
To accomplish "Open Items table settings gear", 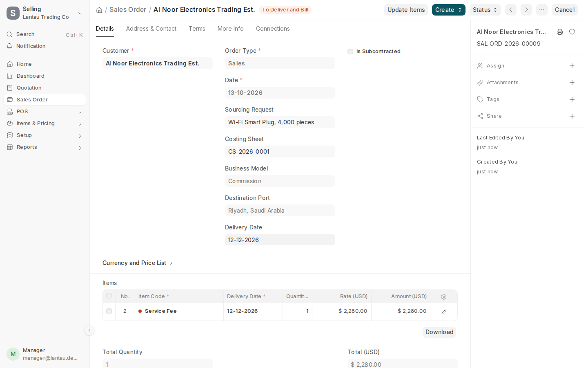I will [x=444, y=297].
